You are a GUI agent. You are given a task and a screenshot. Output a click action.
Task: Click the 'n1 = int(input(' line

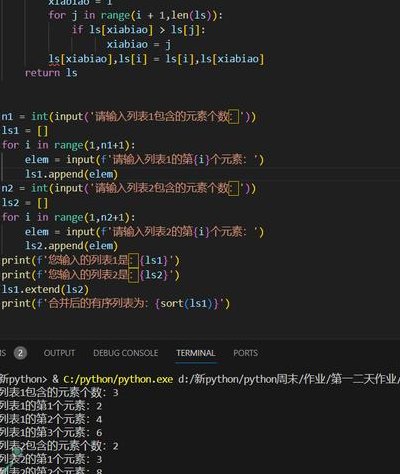pos(129,117)
